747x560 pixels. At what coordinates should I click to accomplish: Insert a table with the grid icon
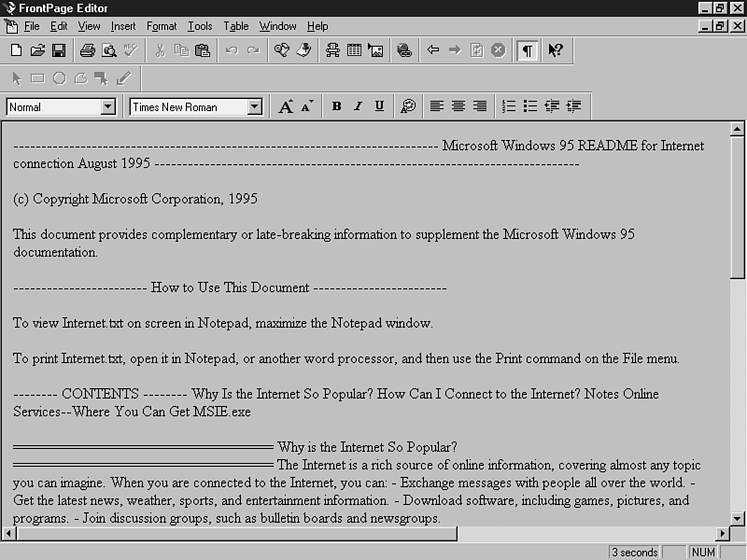[354, 50]
